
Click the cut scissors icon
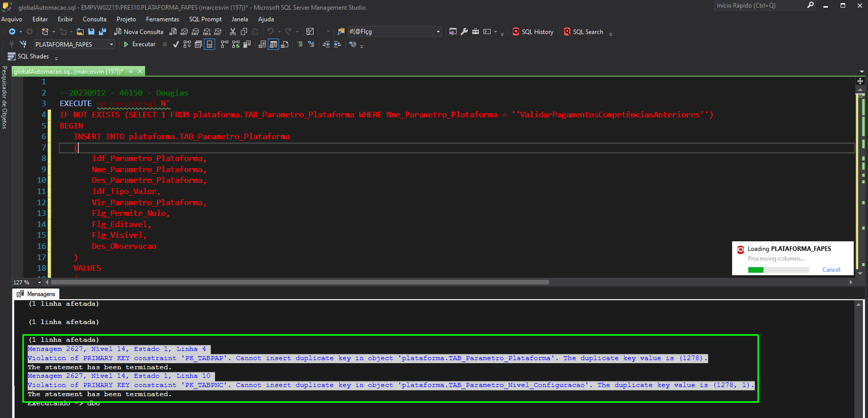(x=233, y=31)
